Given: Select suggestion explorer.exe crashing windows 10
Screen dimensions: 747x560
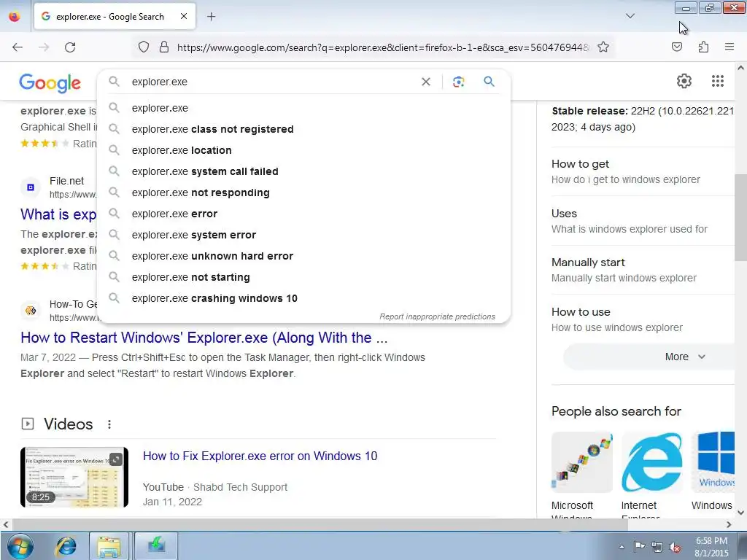Looking at the screenshot, I should tap(303, 298).
